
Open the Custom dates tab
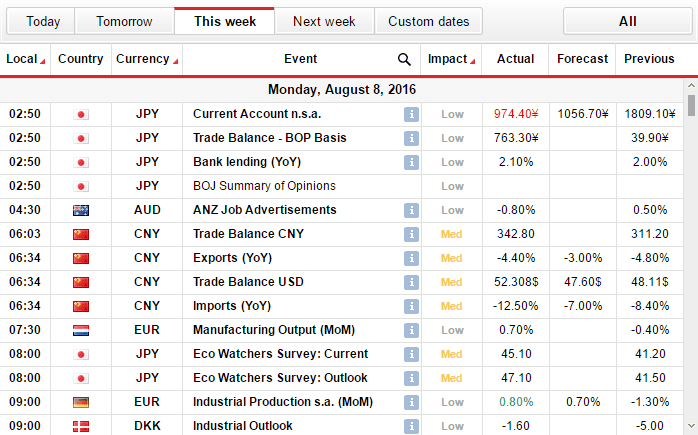coord(428,21)
